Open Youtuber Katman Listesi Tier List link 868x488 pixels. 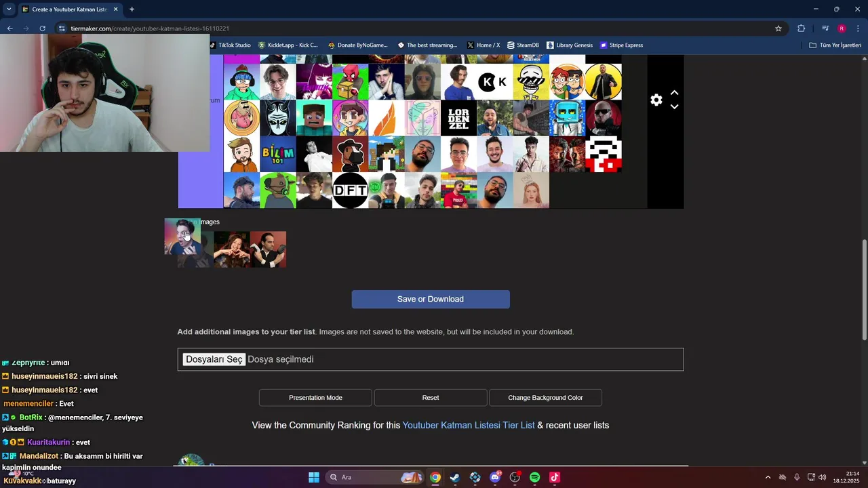(x=469, y=426)
